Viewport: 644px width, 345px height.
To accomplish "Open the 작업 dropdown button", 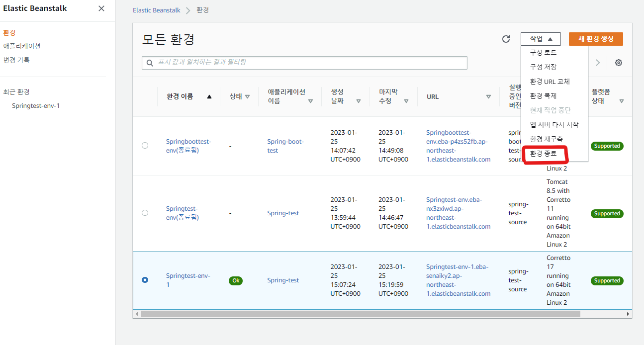I will (x=541, y=39).
